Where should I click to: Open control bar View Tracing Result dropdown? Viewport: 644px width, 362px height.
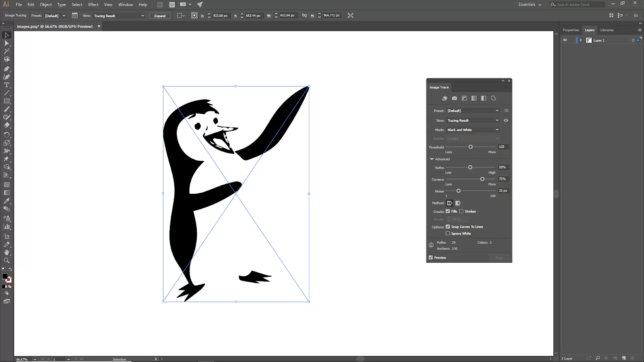(119, 16)
